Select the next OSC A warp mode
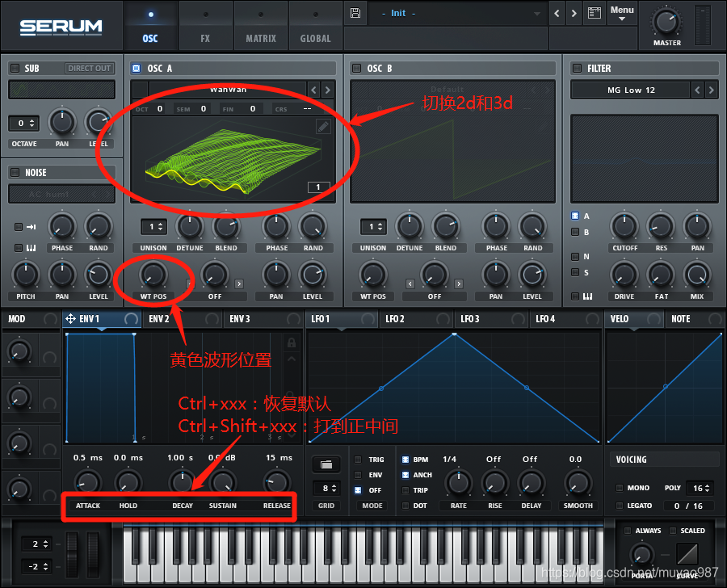The width and height of the screenshot is (727, 588). click(x=239, y=283)
